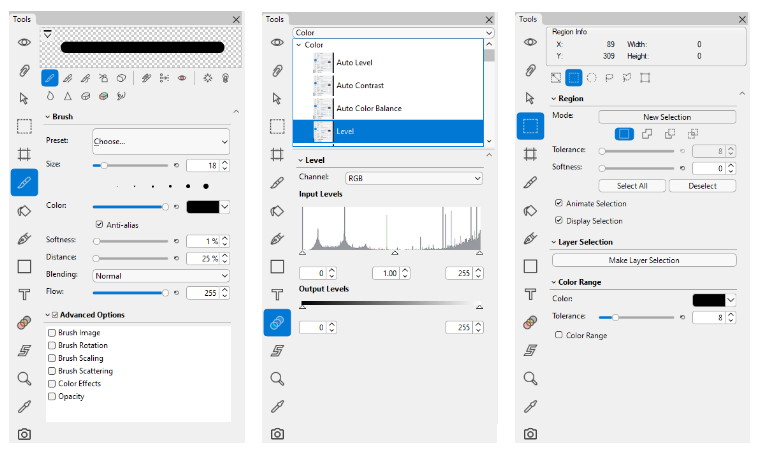Open zoom magnifier tool in Level panel sidebar
This screenshot has height=454, width=760.
pyautogui.click(x=277, y=378)
